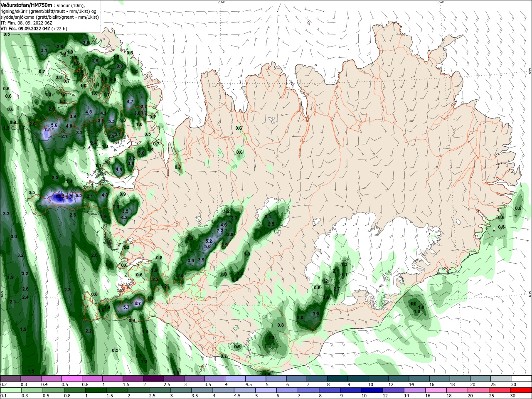This screenshot has height=399, width=532.
Task: Click the 6.5 precipitation value on the map
Action: coord(79,195)
